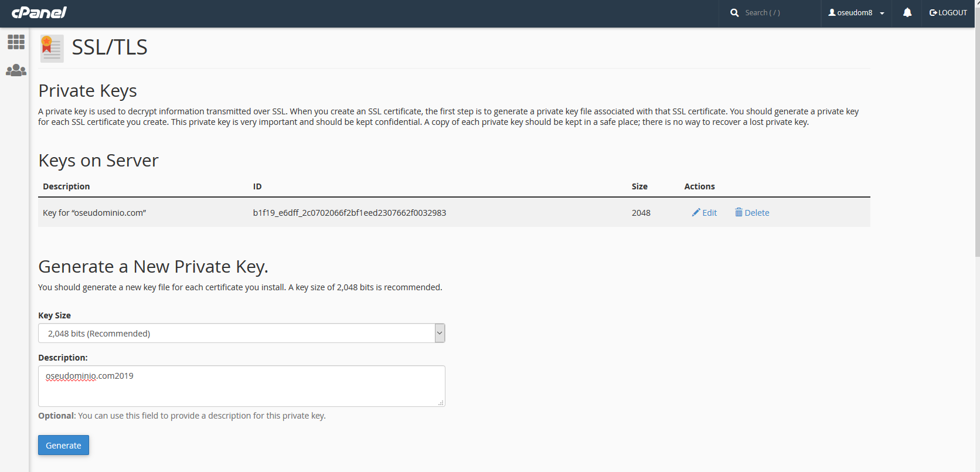Open the notifications bell
Screen dimensions: 980x472
click(x=907, y=12)
